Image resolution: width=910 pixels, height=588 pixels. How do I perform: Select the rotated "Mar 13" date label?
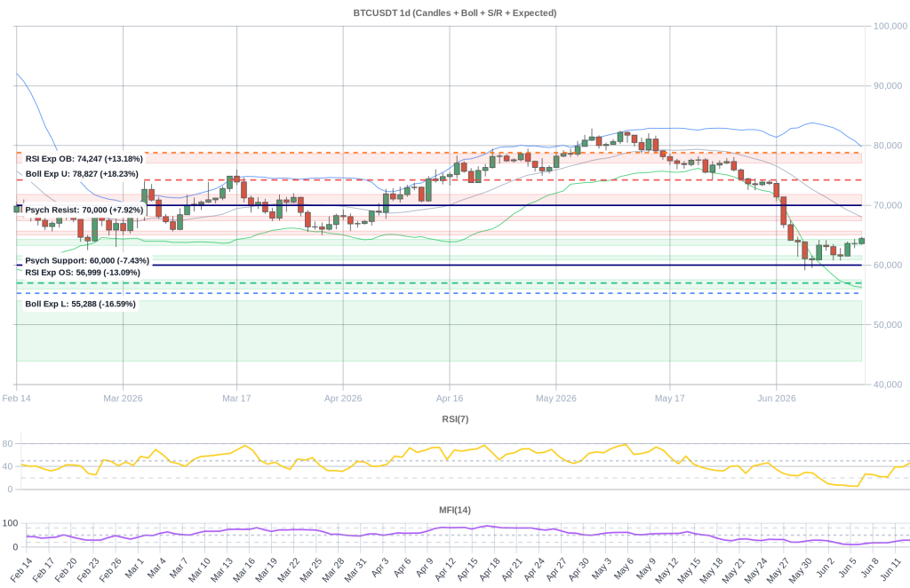coord(221,570)
